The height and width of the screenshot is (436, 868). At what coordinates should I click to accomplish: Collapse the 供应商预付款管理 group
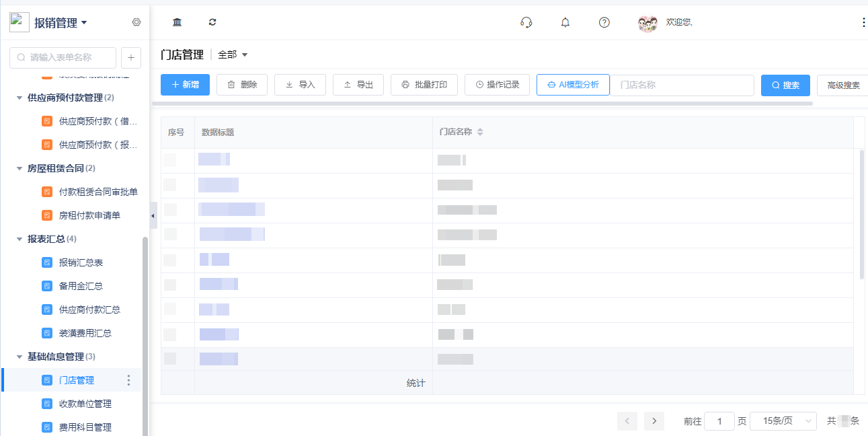[x=19, y=98]
